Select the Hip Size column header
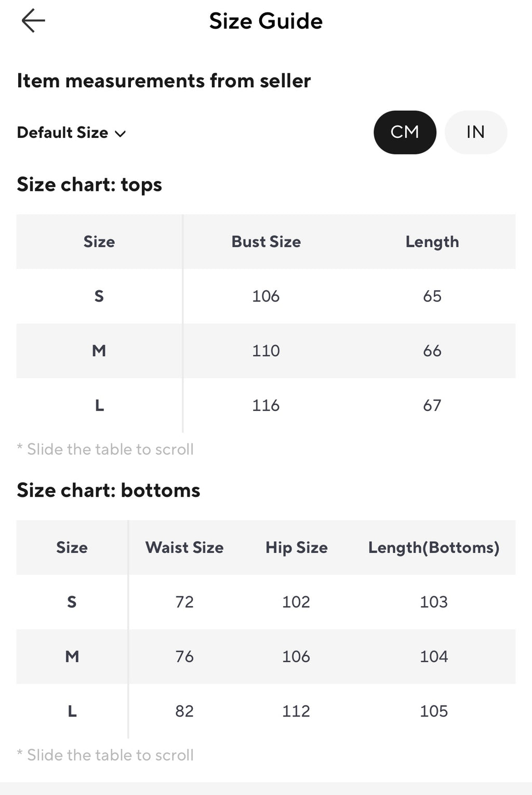 (297, 548)
